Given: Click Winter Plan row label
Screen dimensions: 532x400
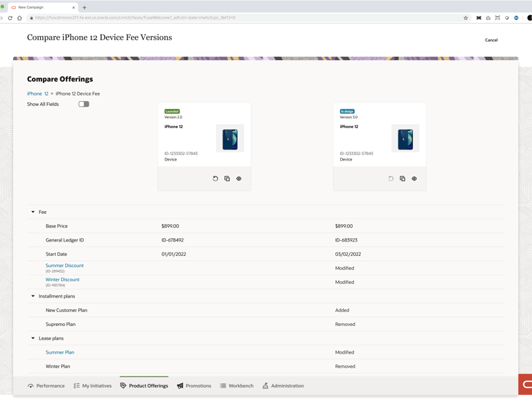Looking at the screenshot, I should pos(57,366).
